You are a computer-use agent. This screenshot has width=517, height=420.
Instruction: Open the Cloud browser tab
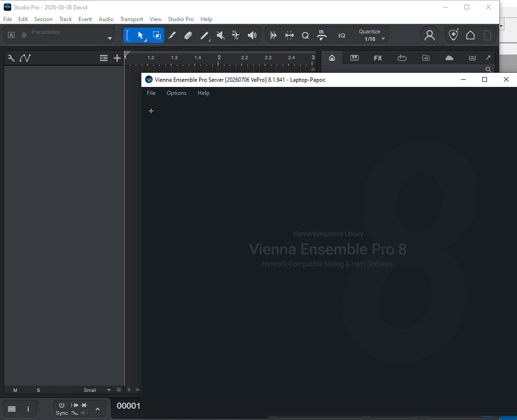449,58
